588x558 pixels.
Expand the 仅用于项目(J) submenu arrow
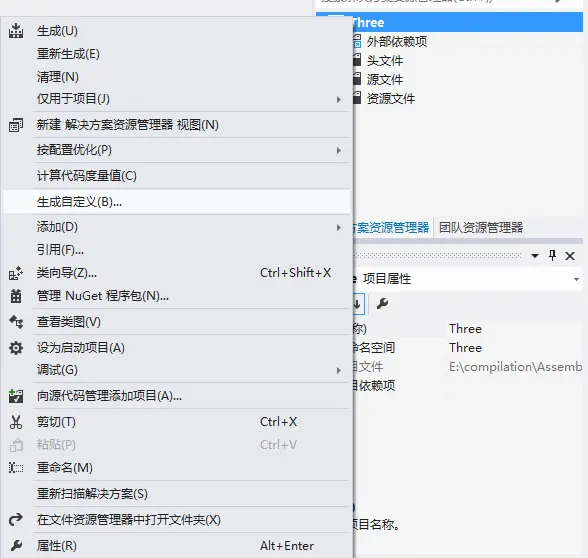[x=339, y=99]
